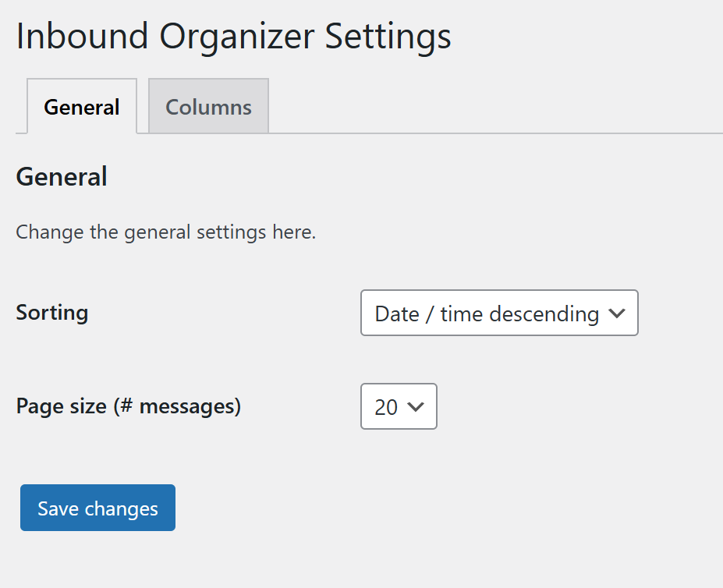Open the Page size dropdown
Image resolution: width=723 pixels, height=588 pixels.
pyautogui.click(x=399, y=406)
